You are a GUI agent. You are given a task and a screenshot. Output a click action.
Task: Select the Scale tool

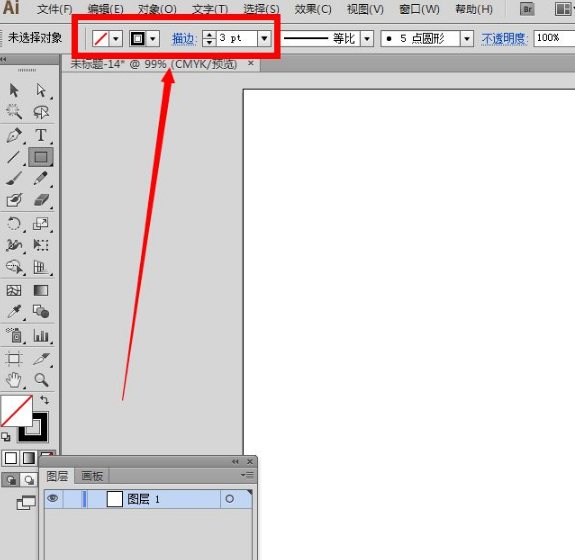coord(41,224)
